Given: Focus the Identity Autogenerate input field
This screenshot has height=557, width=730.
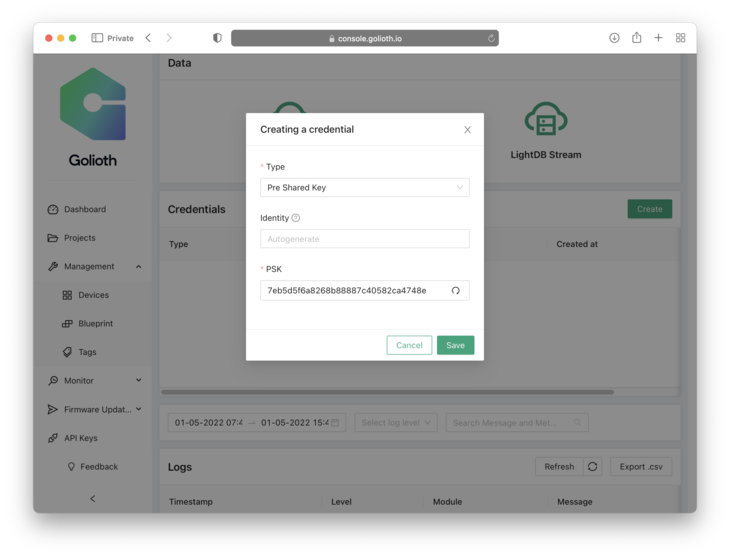Looking at the screenshot, I should pos(365,239).
